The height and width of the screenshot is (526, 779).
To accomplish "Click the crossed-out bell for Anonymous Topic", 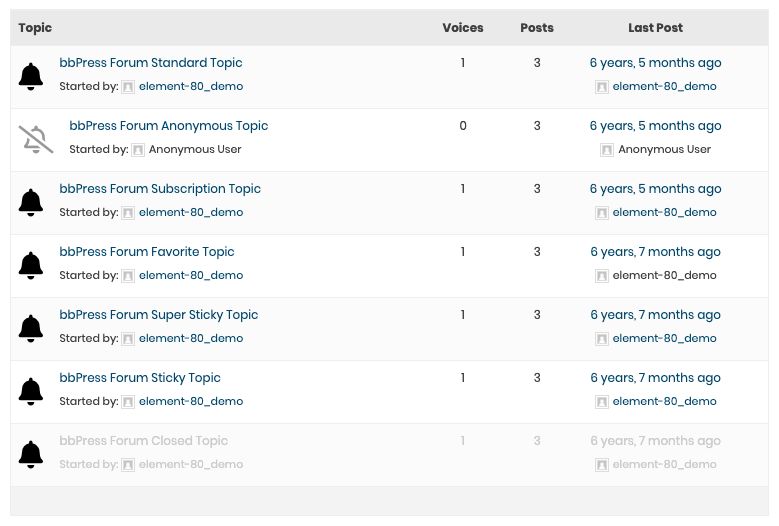I will click(x=36, y=140).
